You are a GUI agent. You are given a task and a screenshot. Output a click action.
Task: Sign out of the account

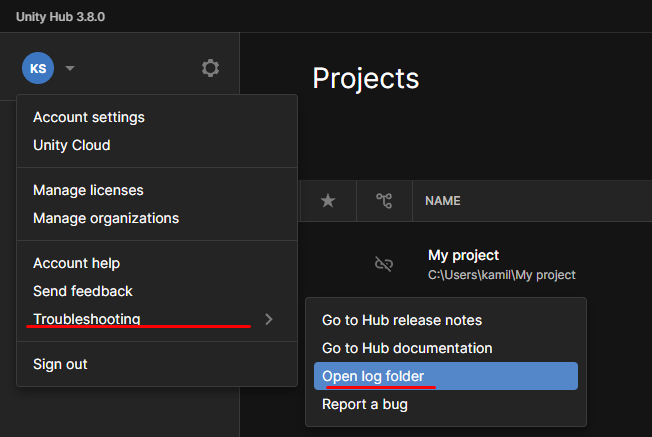[x=60, y=364]
